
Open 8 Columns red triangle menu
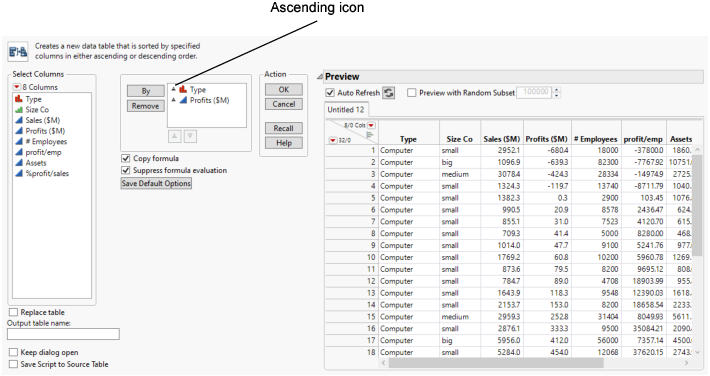(x=17, y=87)
